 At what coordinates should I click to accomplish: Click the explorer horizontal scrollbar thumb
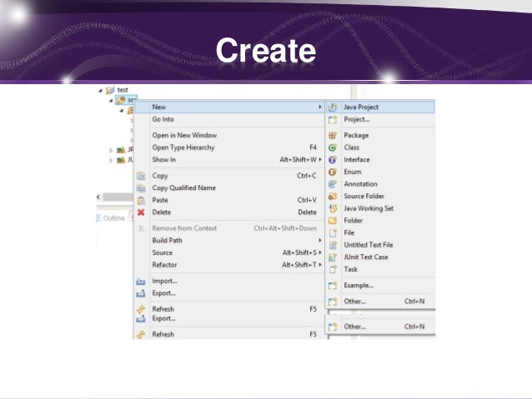(x=118, y=197)
